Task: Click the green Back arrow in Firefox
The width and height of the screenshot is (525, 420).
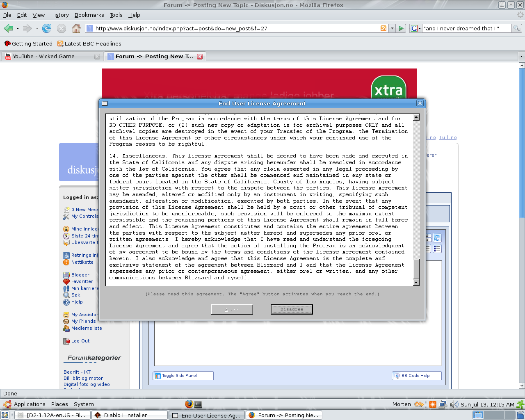Action: 8,28
